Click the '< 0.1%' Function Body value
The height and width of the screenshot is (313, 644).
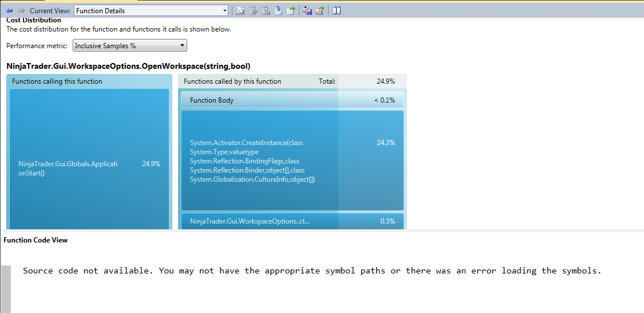[x=385, y=100]
